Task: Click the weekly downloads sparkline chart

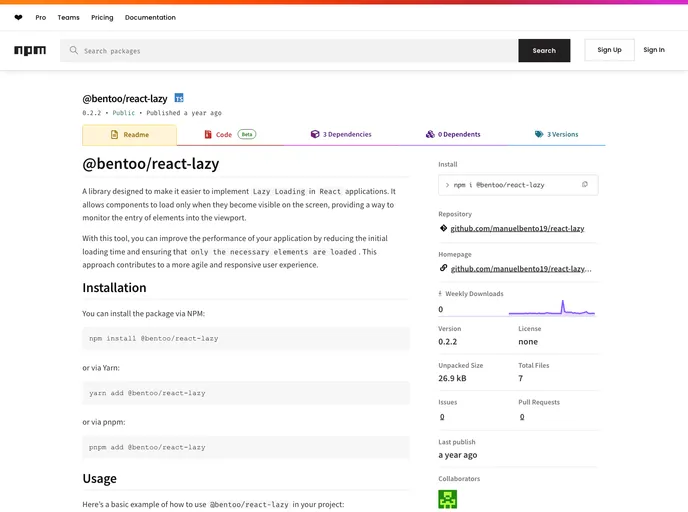Action: coord(552,308)
